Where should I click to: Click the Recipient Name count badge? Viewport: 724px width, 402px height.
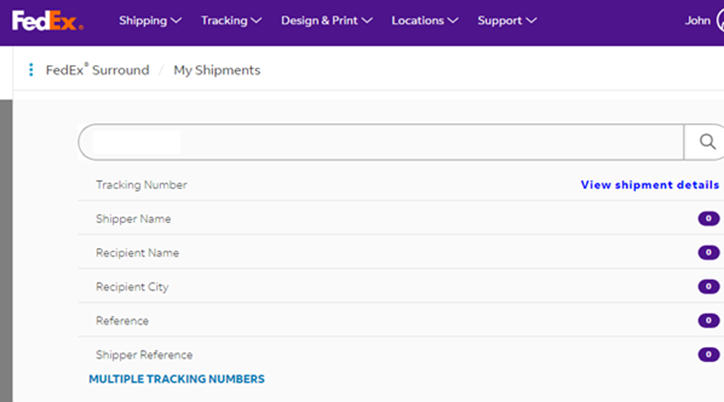click(x=708, y=252)
